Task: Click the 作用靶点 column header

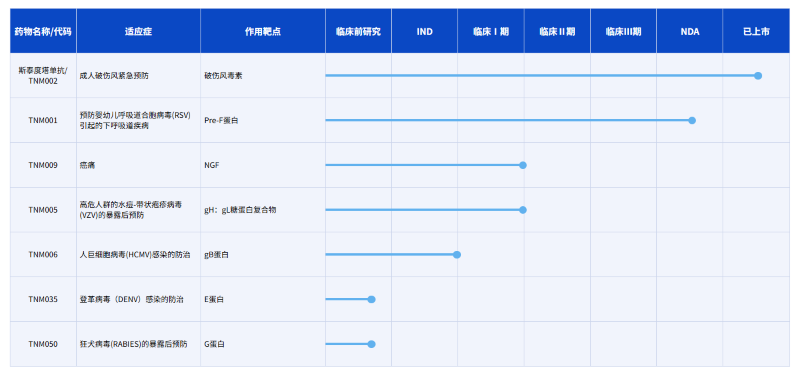Action: pos(263,31)
